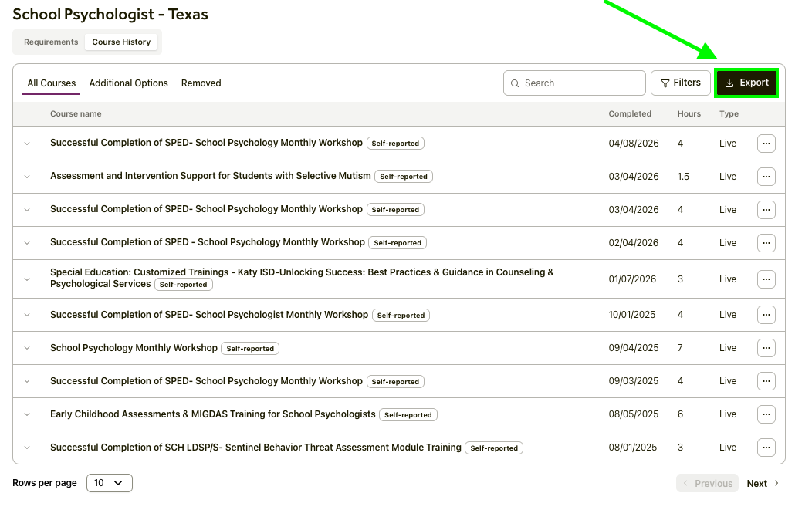Sort by the Completed column header
The image size is (812, 510).
(629, 114)
